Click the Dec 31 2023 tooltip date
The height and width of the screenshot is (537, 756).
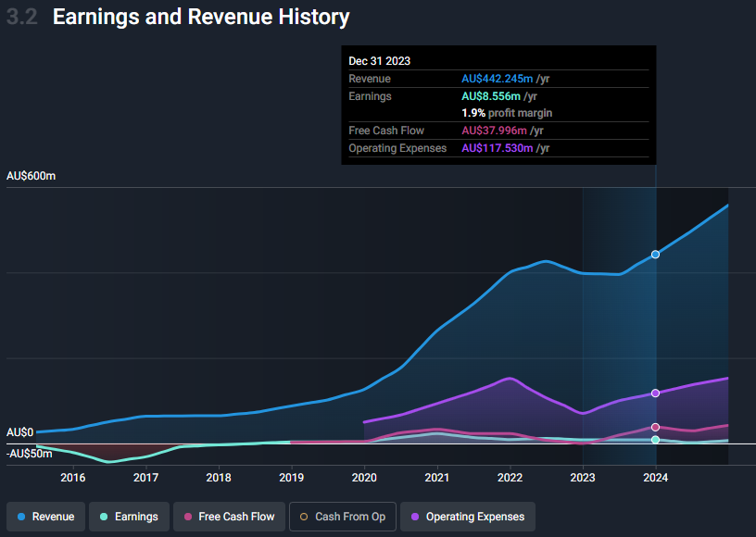click(379, 61)
